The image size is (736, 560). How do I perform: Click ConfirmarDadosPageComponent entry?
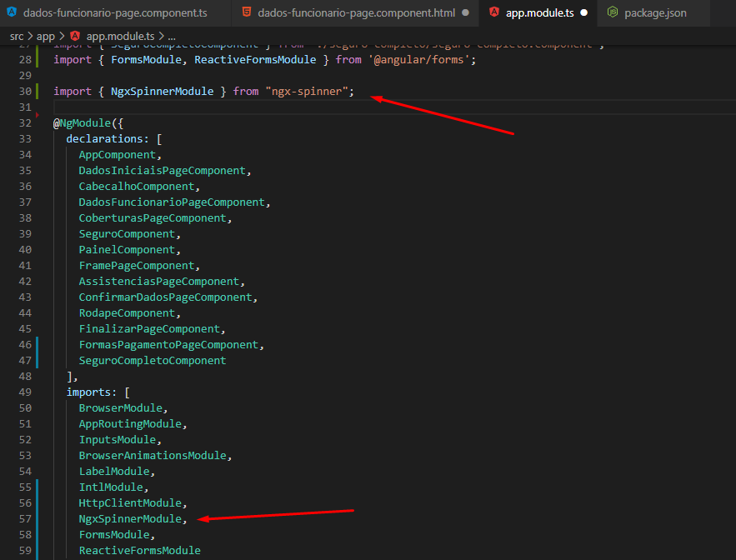point(165,297)
